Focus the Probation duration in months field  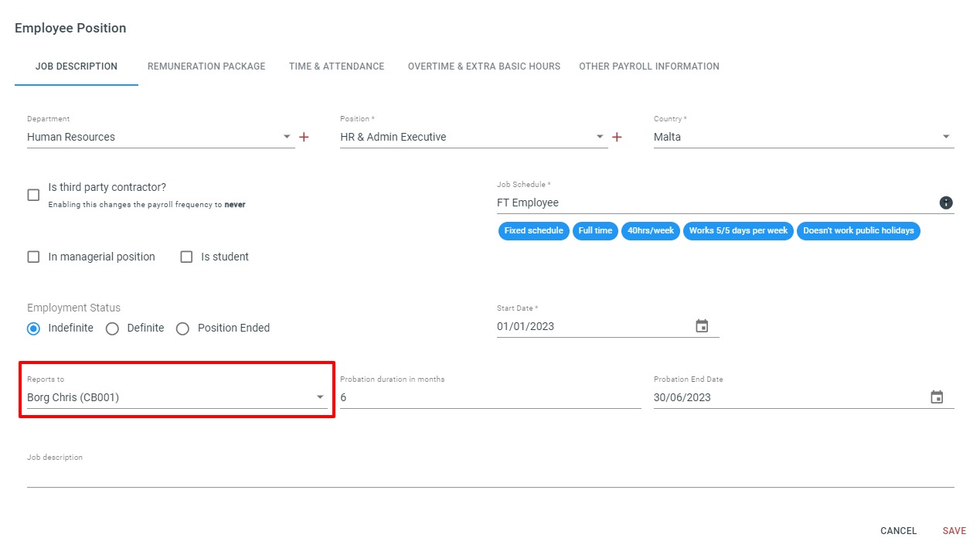point(491,397)
